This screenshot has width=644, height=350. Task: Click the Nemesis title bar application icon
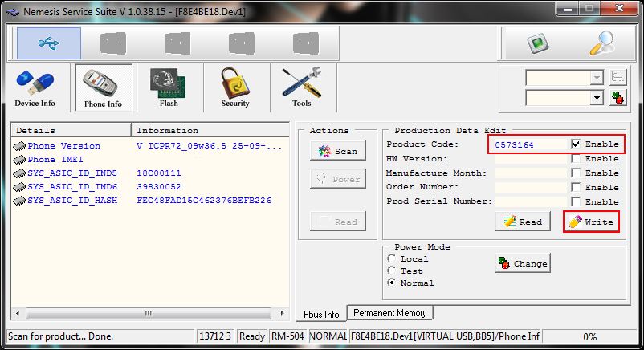pyautogui.click(x=13, y=12)
